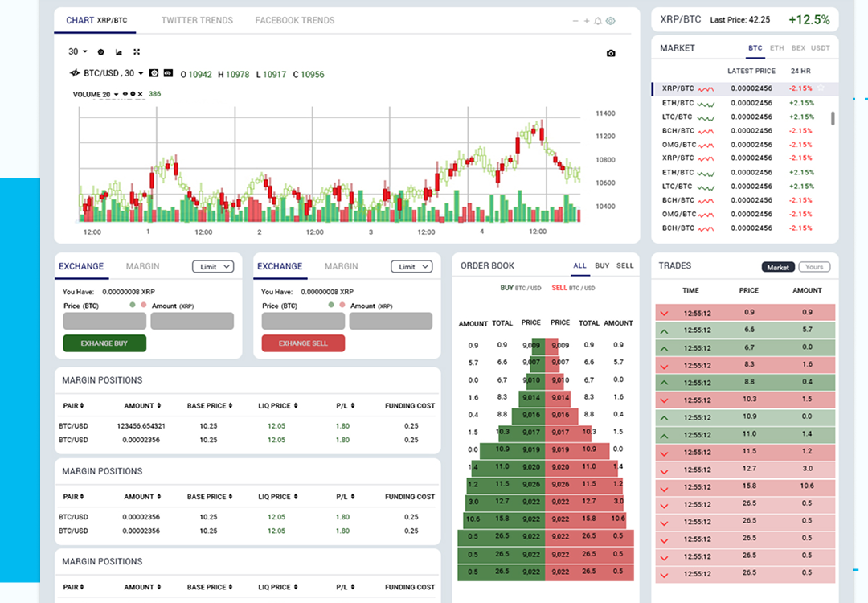Open VOLUME 20 indicator settings gear
Screen dimensions: 868x603
133,94
